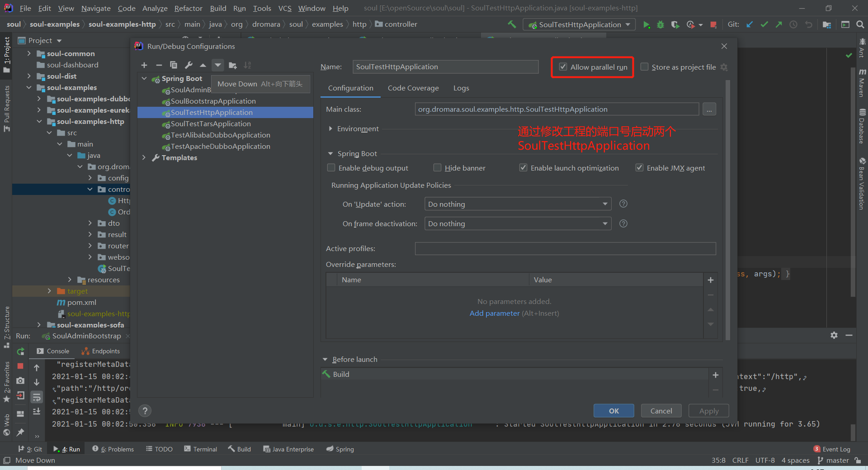Click master branch in status bar
Image resolution: width=868 pixels, height=470 pixels.
[834, 461]
